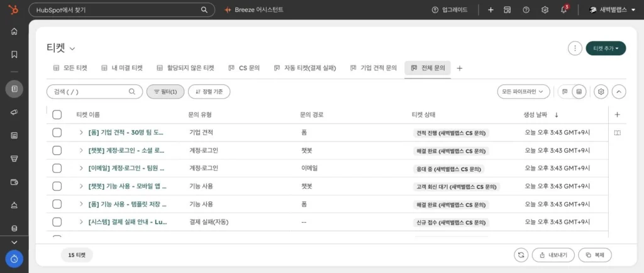Viewport: 644px width, 273px height.
Task: Open the bookmarks icon in the sidebar
Action: (14, 54)
